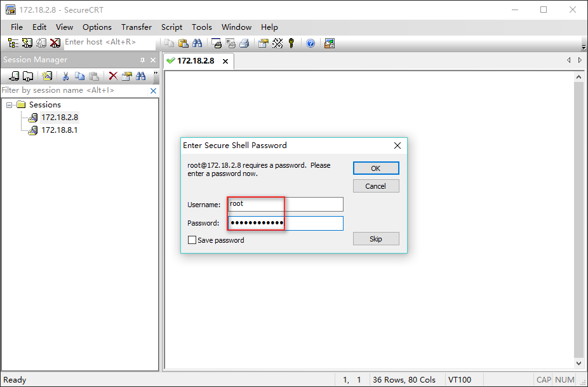Close the Session Manager panel
Screen dimensions: 588x387
click(x=153, y=60)
